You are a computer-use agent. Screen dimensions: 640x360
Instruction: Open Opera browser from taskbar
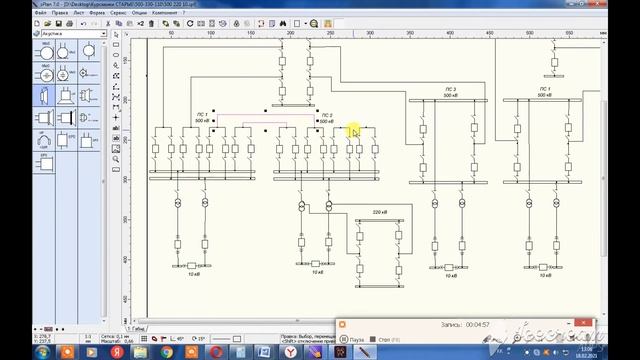(216, 352)
